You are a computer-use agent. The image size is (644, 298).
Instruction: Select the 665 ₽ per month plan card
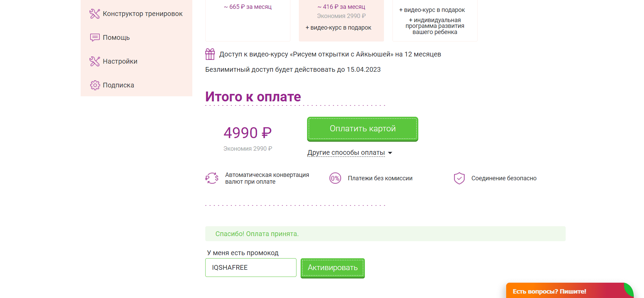248,20
